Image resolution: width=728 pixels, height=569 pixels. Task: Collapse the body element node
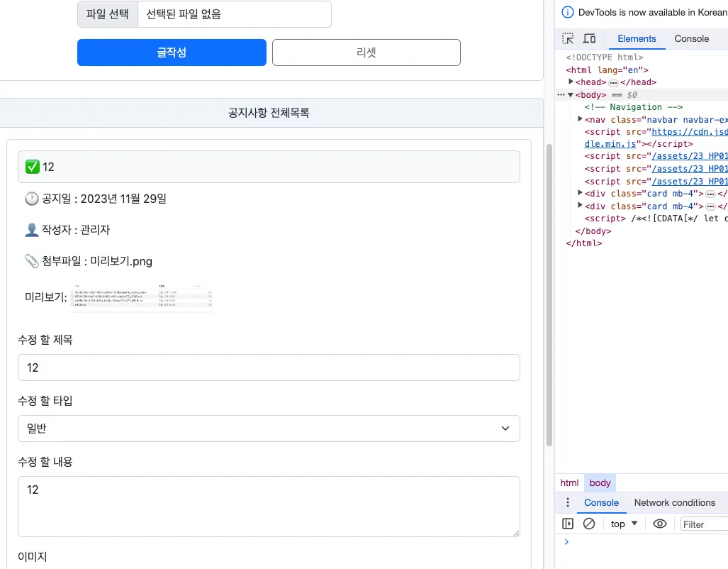571,95
